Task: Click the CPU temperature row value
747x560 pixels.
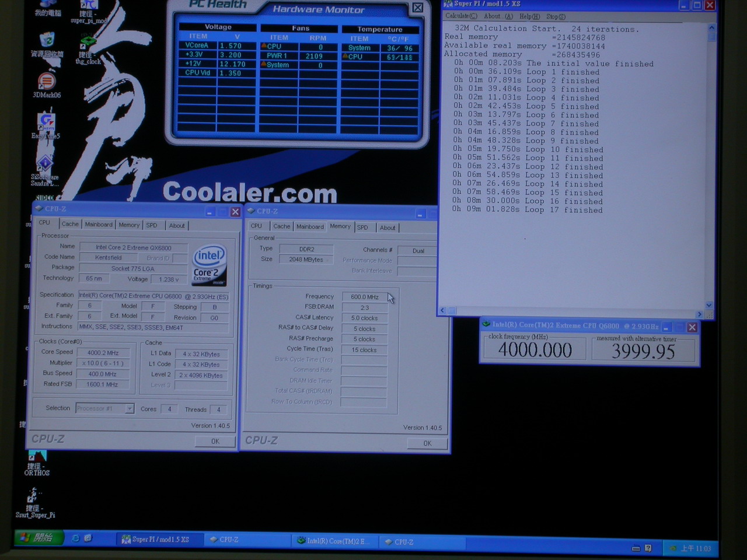Action: 399,57
